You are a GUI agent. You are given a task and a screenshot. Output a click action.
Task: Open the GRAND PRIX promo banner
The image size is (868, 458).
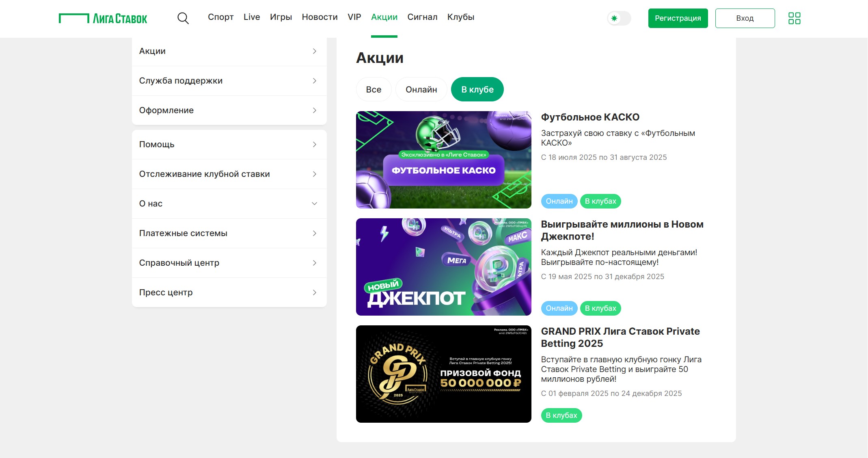pyautogui.click(x=443, y=374)
